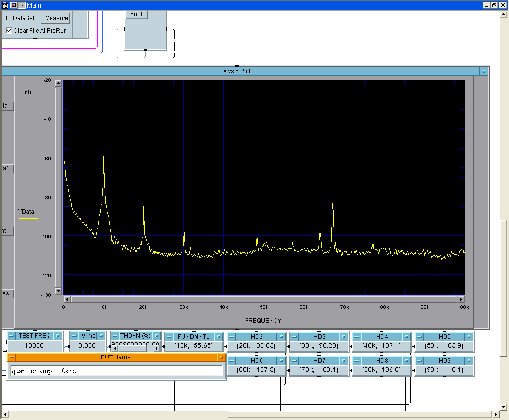Restore the Main window size
This screenshot has width=509, height=420.
click(x=494, y=5)
